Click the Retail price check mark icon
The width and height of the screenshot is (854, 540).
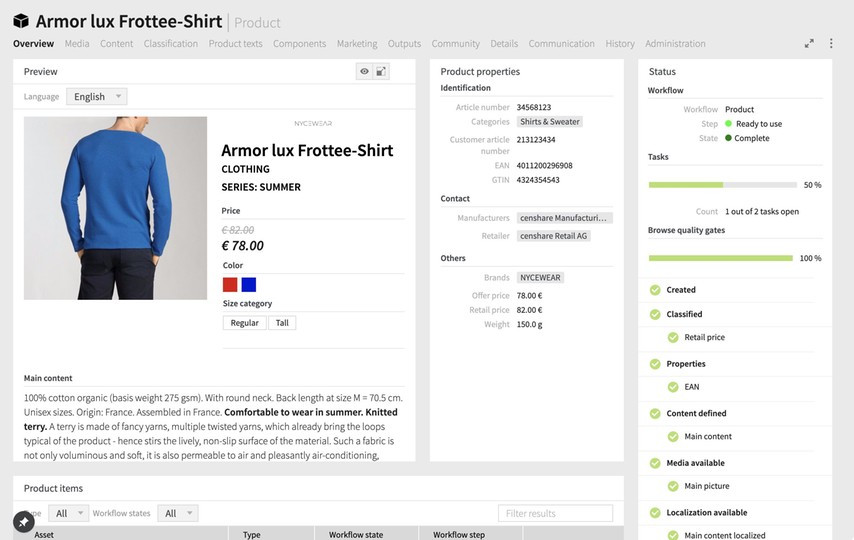pyautogui.click(x=673, y=337)
